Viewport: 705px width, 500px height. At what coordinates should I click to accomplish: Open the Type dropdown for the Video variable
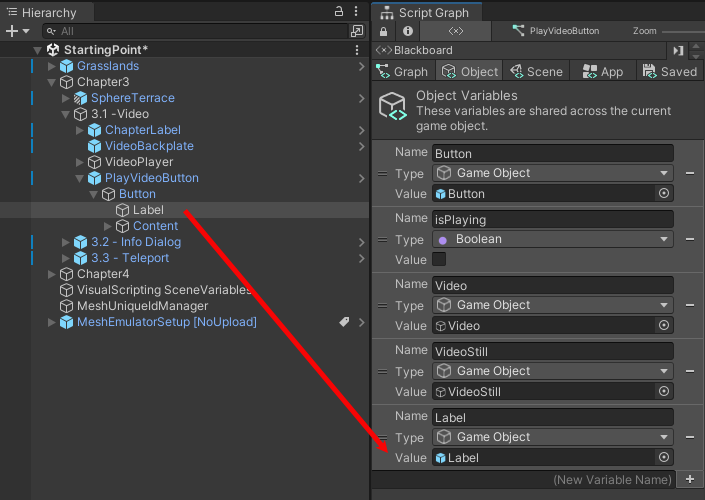(553, 305)
